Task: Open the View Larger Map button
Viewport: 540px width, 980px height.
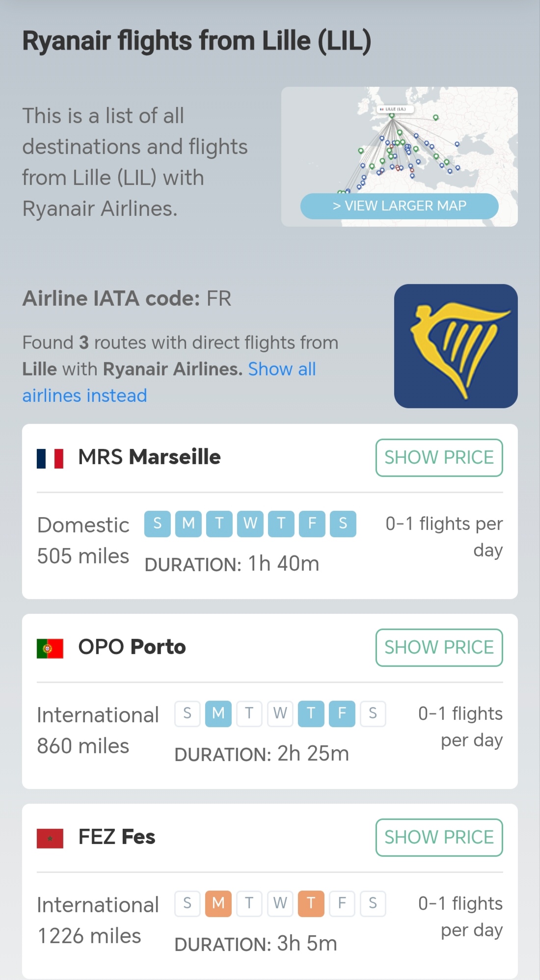Action: [400, 206]
